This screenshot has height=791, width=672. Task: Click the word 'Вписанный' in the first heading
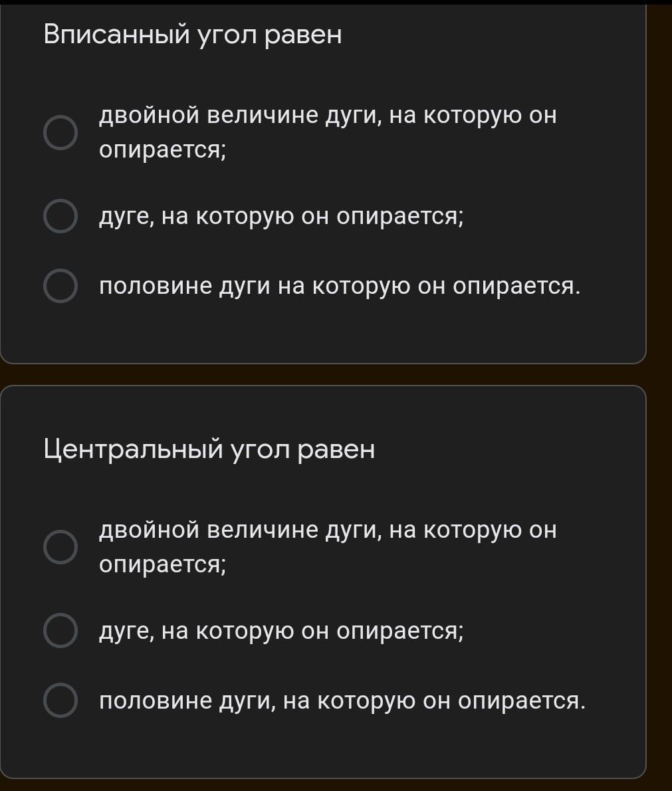(116, 35)
